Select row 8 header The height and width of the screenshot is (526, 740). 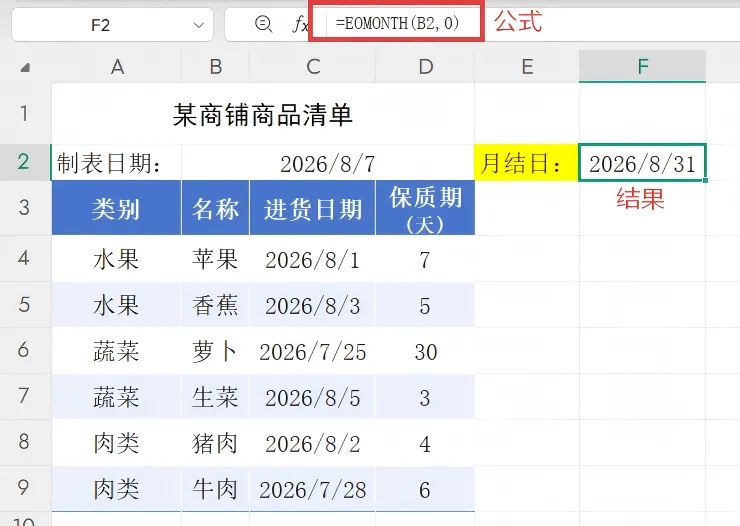(25, 442)
